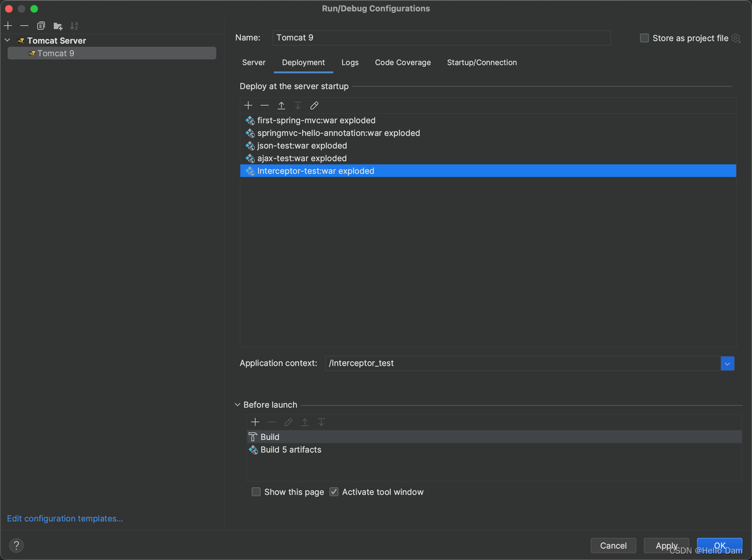Image resolution: width=752 pixels, height=560 pixels.
Task: Open the help question mark
Action: coord(16,545)
